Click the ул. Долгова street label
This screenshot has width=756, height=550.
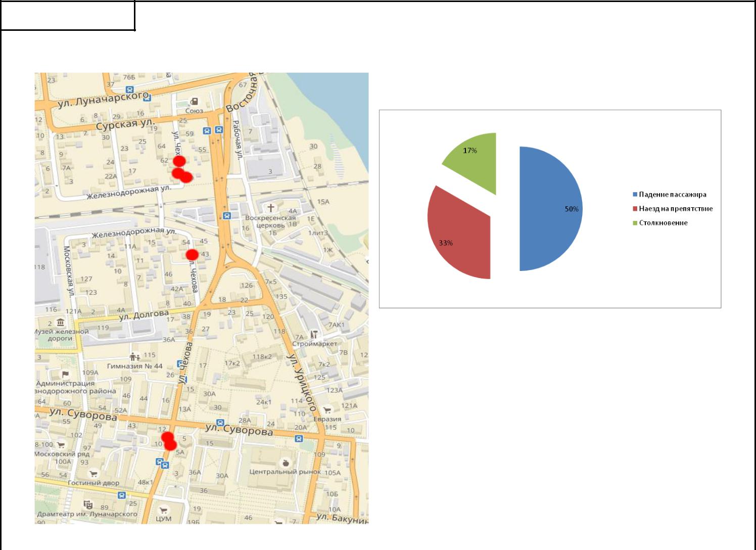pyautogui.click(x=144, y=315)
